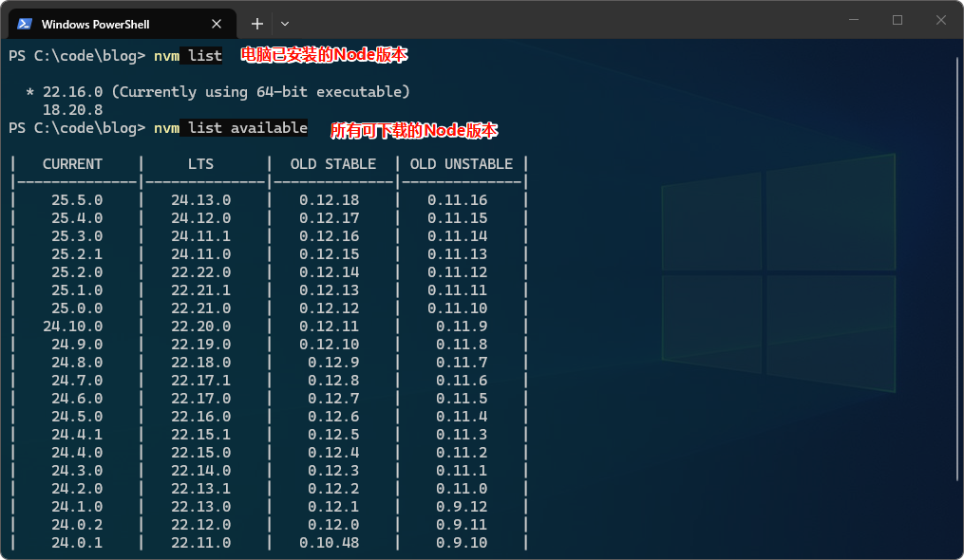
Task: Click red annotation "电脑已安装的Node版本"
Action: point(323,56)
